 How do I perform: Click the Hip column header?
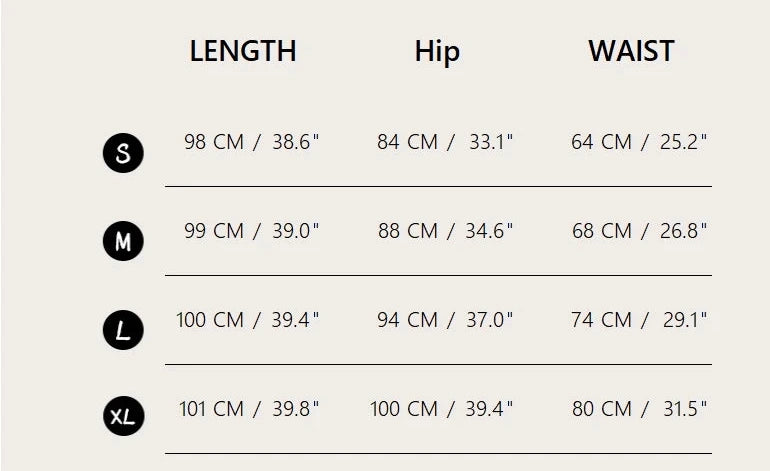coord(437,52)
